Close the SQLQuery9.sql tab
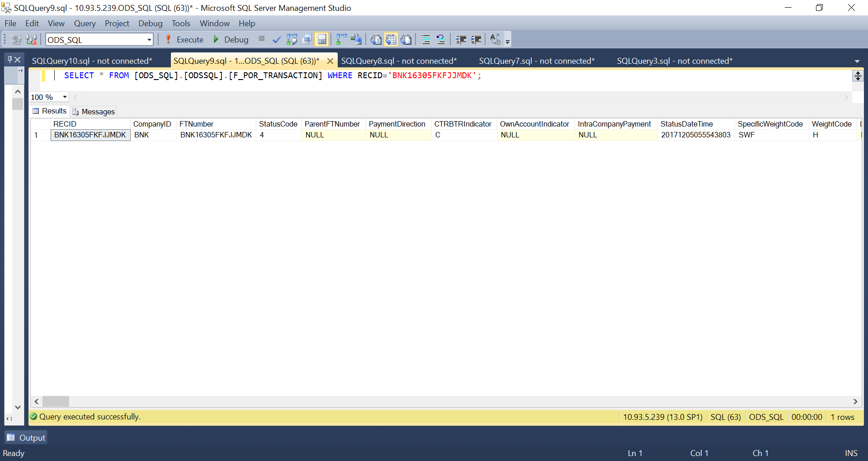The image size is (868, 461). 330,60
